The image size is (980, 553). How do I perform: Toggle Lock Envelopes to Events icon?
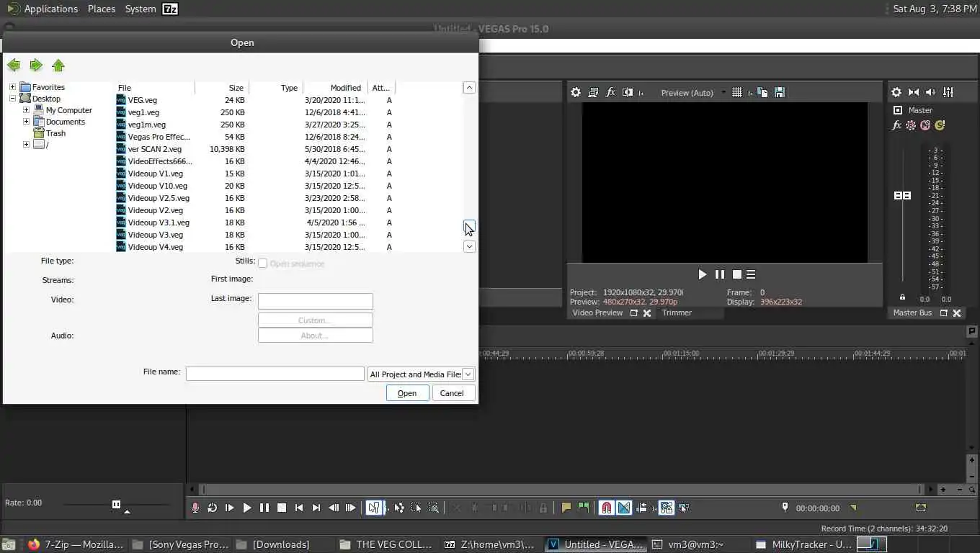(x=667, y=508)
